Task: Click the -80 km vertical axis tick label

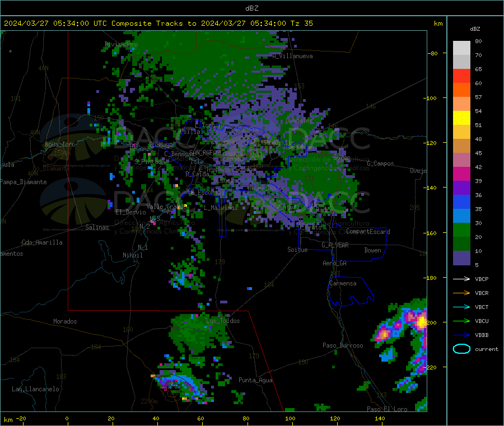Action: [x=433, y=53]
